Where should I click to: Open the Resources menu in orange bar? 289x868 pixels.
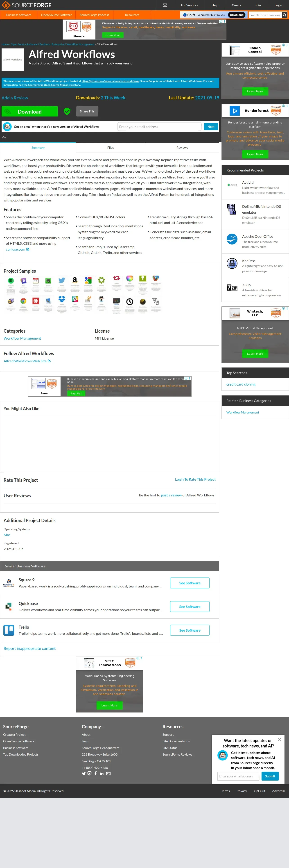132,15
